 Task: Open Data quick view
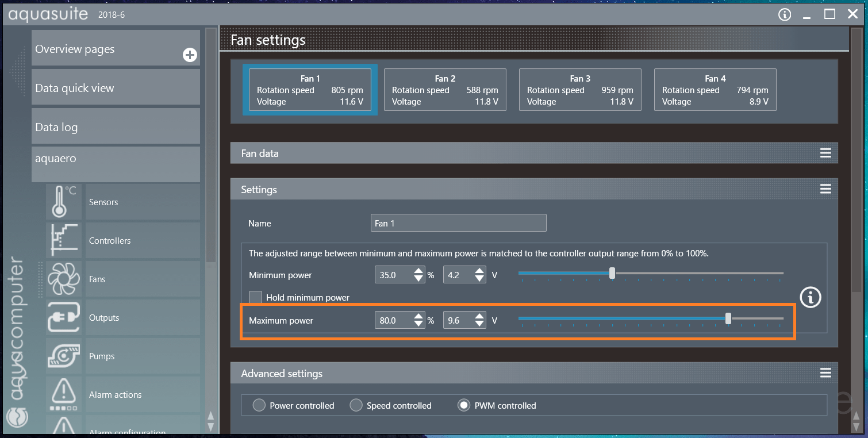tap(116, 87)
